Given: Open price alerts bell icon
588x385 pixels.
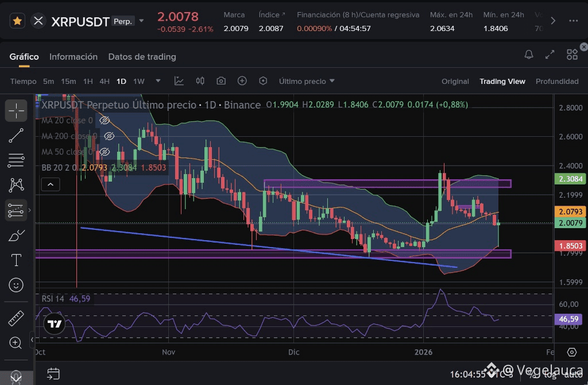Looking at the screenshot, I should (x=529, y=55).
